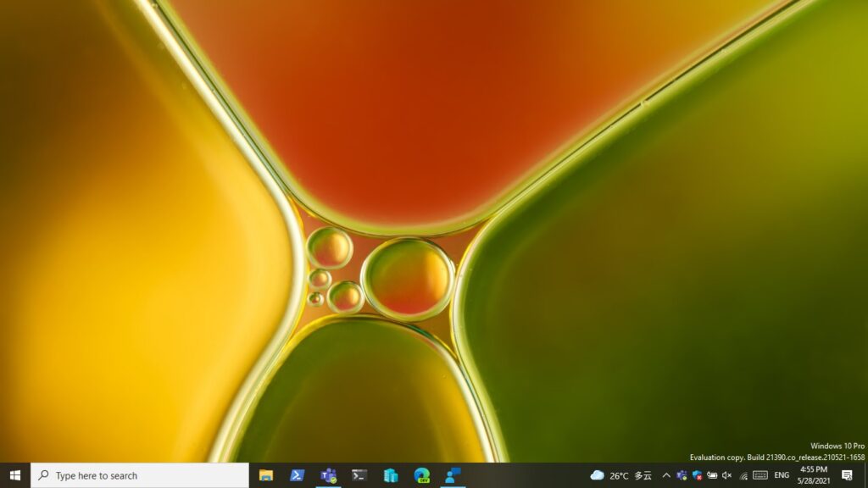Open the Terminal app on the taskbar
The width and height of the screenshot is (868, 488).
click(x=359, y=475)
